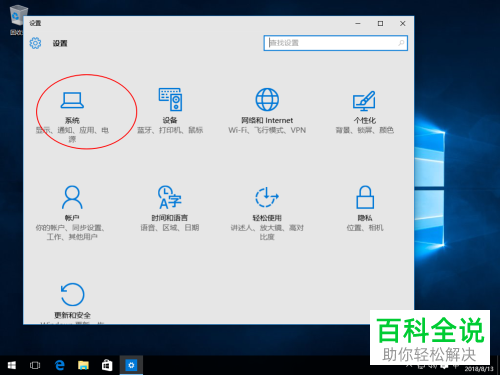Open the 设备 (Devices) keyboard and speaker icon
Image resolution: width=500 pixels, height=375 pixels.
(170, 99)
